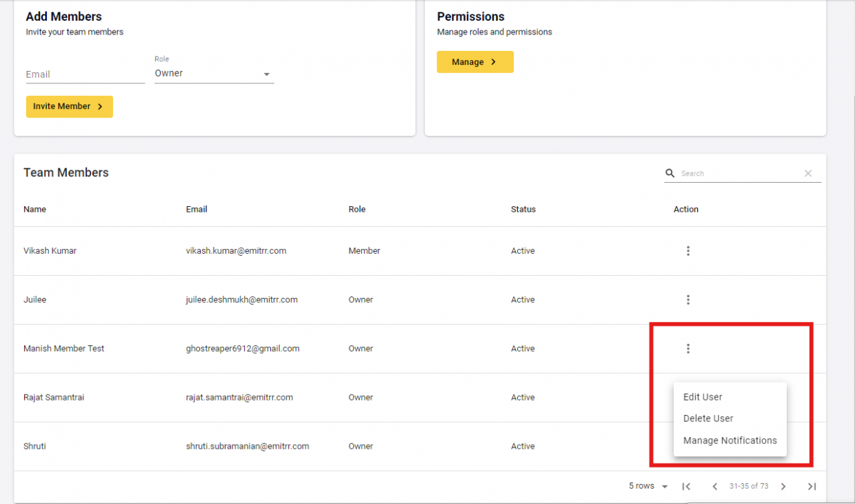Open the Role dropdown showing Owner
The image size is (855, 504).
click(x=214, y=73)
